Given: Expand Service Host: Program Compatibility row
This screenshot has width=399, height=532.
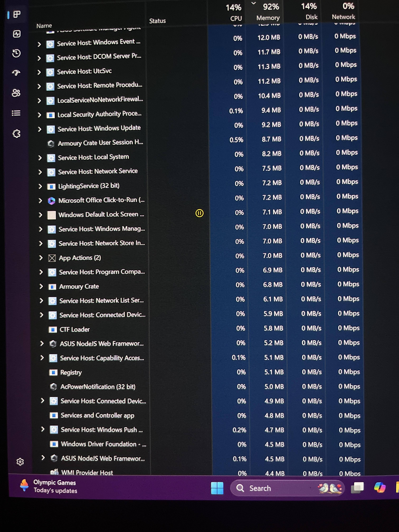Looking at the screenshot, I should pyautogui.click(x=41, y=272).
